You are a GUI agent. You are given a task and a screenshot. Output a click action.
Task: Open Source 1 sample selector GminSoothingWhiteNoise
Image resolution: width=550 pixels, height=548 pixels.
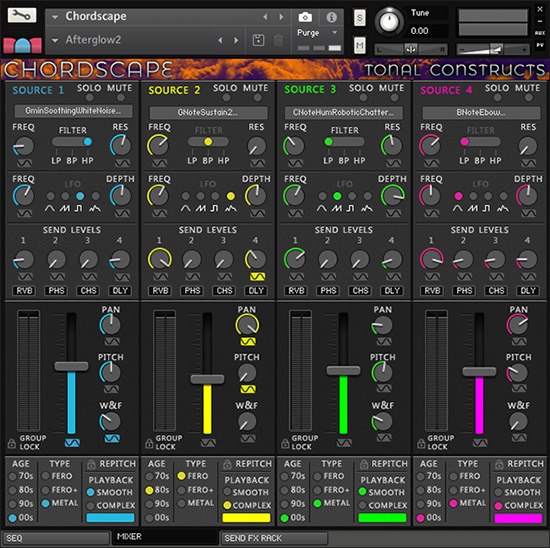[73, 111]
